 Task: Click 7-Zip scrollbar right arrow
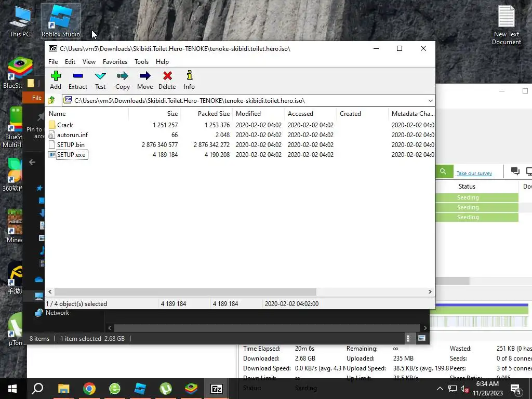click(x=430, y=291)
